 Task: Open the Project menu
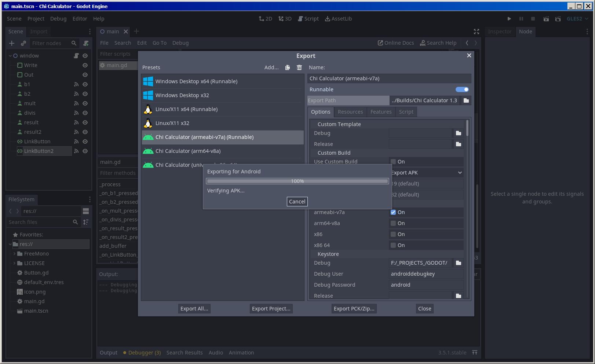pos(36,19)
